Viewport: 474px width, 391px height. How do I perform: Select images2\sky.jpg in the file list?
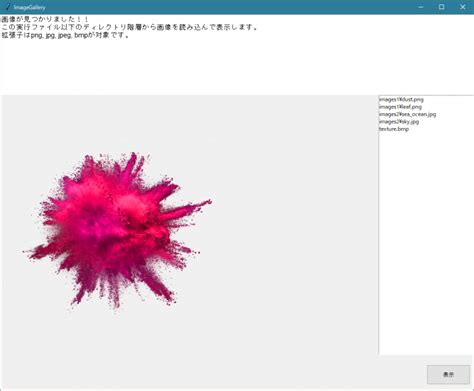click(399, 121)
